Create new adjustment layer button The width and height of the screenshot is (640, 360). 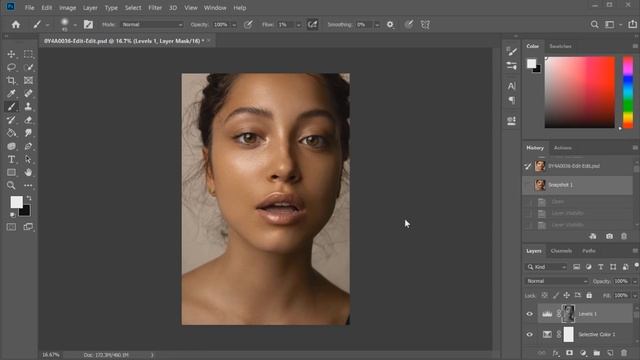pos(583,353)
